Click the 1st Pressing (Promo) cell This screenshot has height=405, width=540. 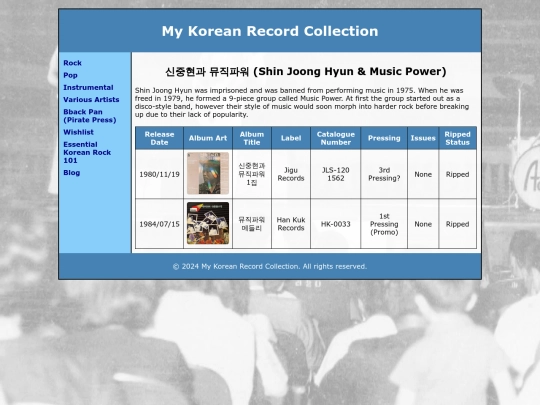384,224
